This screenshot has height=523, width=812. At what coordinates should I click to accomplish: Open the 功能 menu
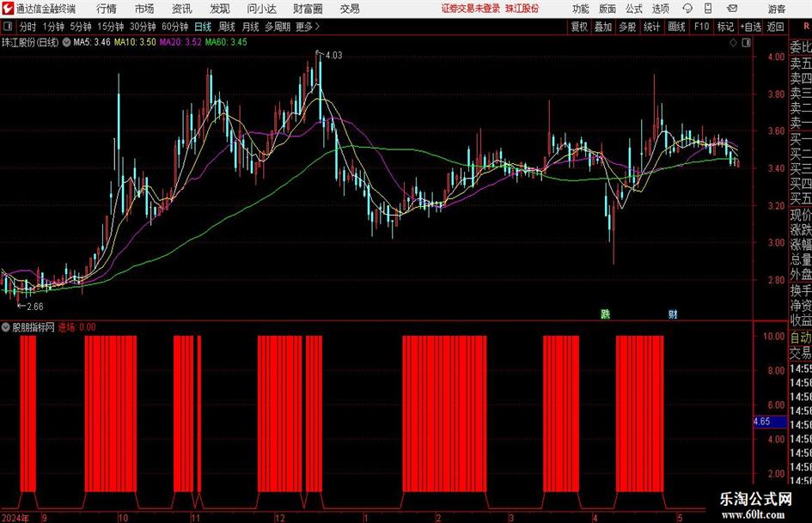[581, 9]
